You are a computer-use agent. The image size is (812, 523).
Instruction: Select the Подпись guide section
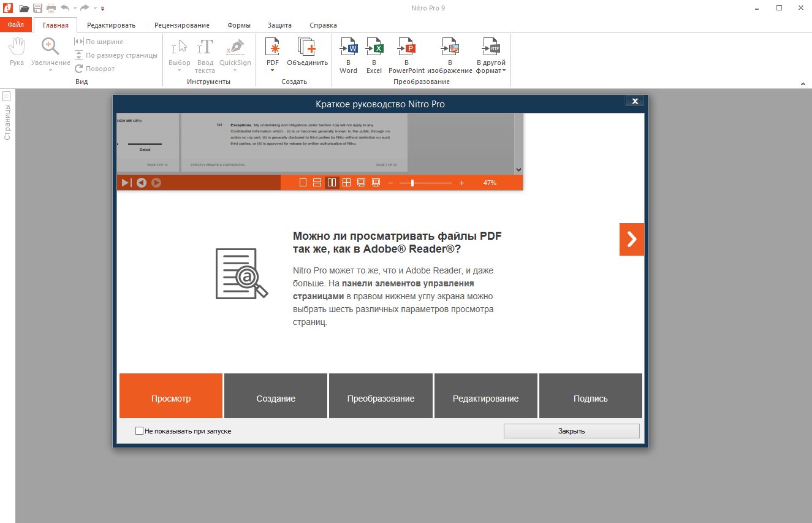coord(591,395)
